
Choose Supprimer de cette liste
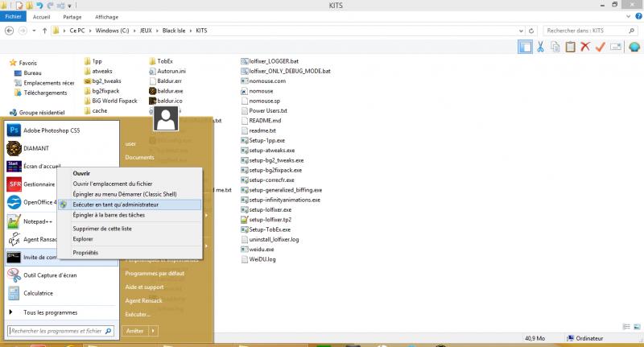[x=130, y=229]
